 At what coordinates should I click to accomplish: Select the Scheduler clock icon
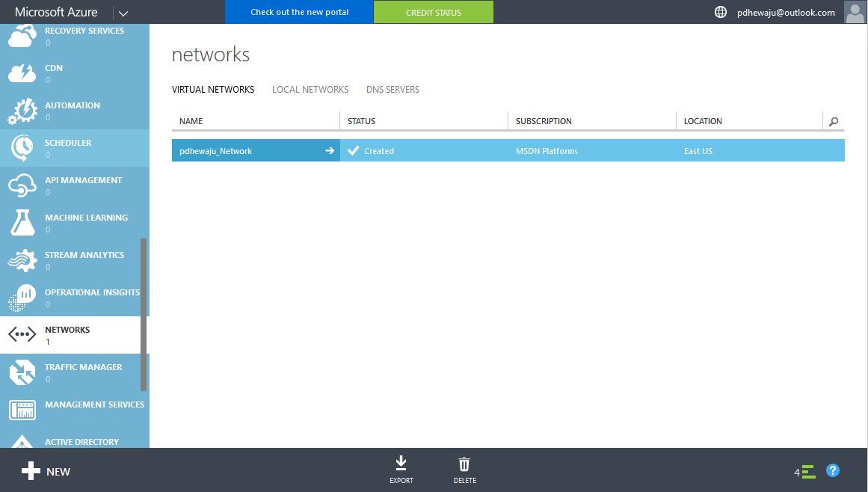pyautogui.click(x=22, y=148)
